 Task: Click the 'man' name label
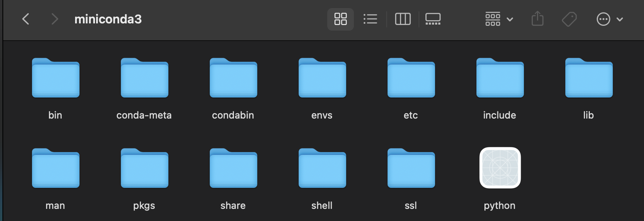coord(55,206)
